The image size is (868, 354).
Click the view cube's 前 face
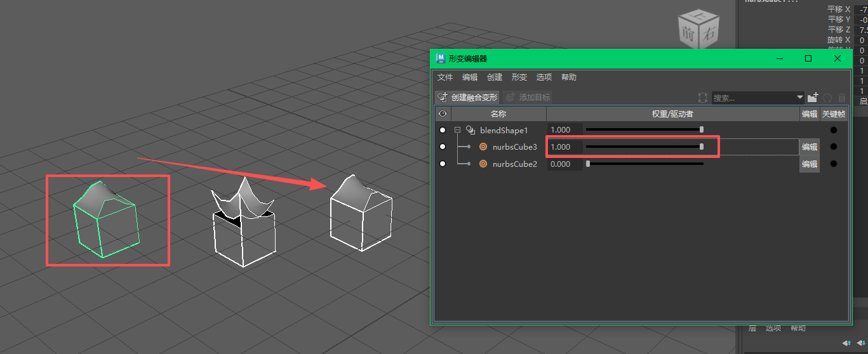click(686, 34)
